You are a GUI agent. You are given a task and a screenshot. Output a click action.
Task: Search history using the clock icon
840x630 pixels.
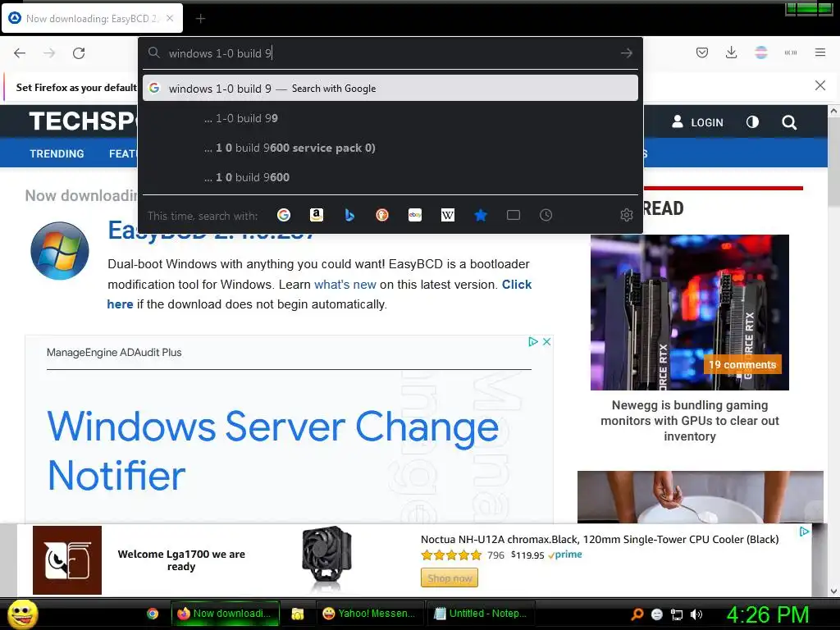point(546,216)
